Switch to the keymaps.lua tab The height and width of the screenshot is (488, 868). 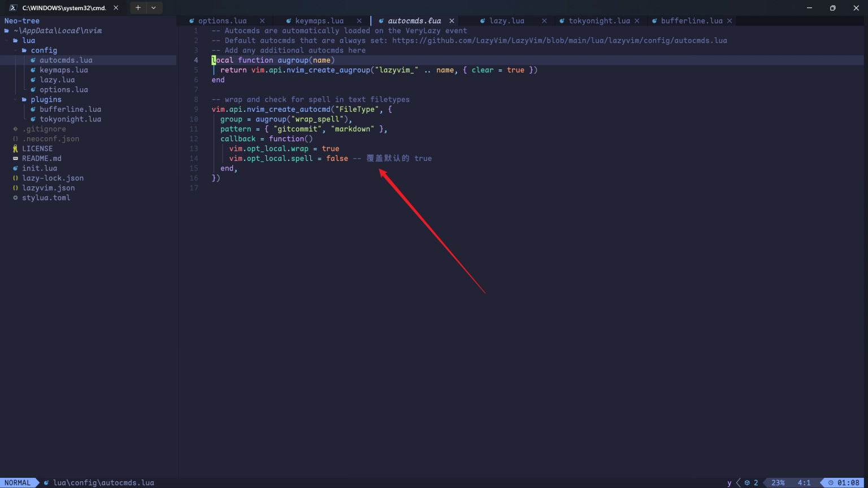coord(319,20)
